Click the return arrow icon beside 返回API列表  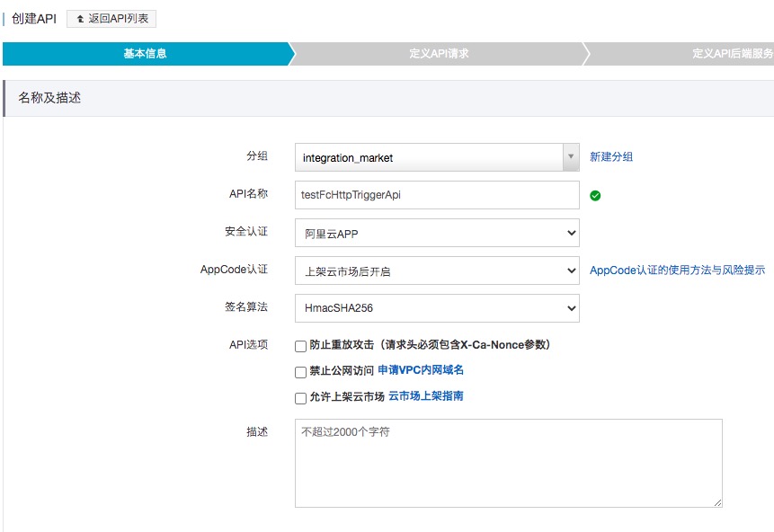81,19
